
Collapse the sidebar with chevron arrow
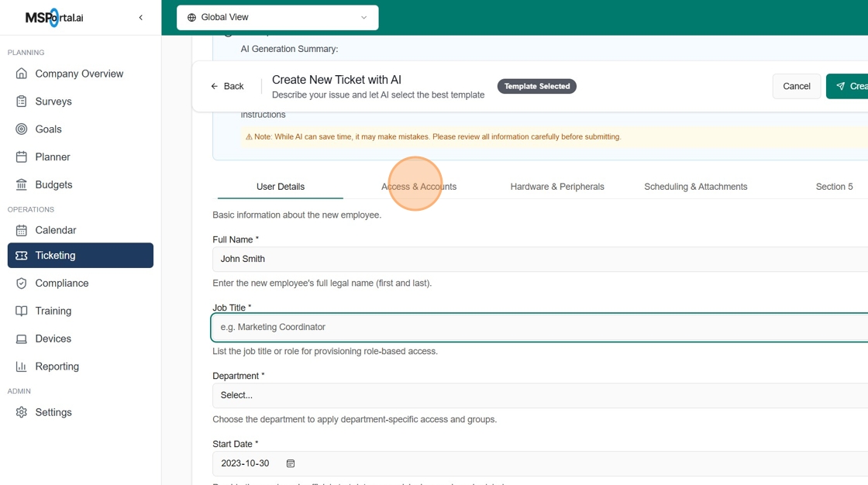click(140, 17)
